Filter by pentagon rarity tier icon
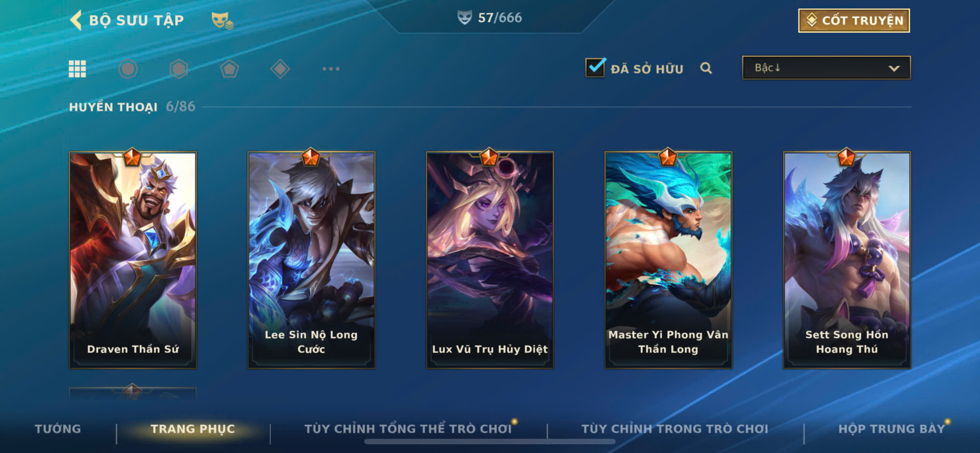This screenshot has height=453, width=980. [x=229, y=69]
